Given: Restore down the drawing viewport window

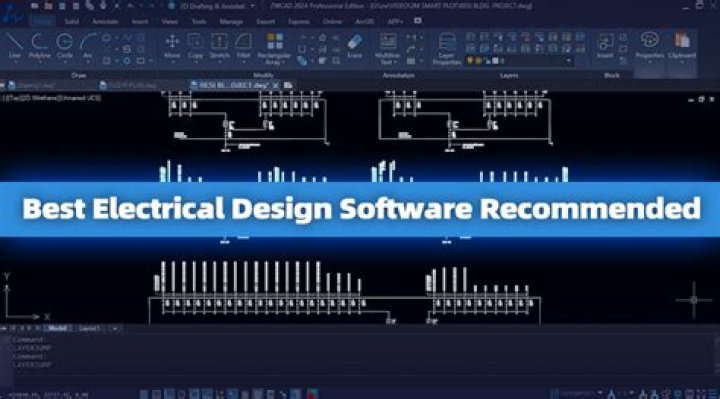Looking at the screenshot, I should (x=701, y=99).
